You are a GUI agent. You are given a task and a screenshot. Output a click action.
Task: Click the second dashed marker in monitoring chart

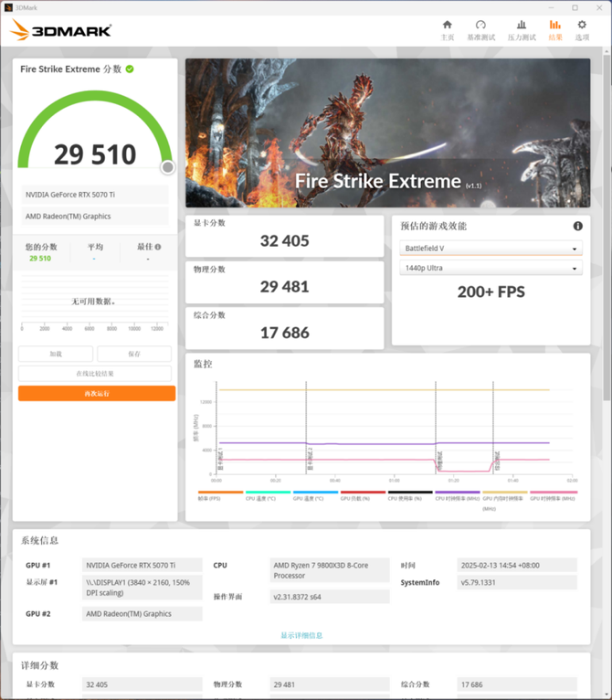(306, 428)
